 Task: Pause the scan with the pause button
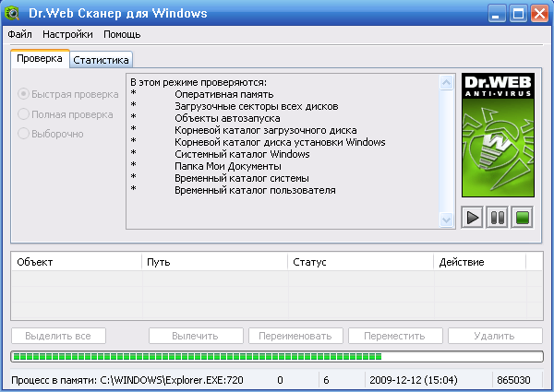[x=497, y=218]
